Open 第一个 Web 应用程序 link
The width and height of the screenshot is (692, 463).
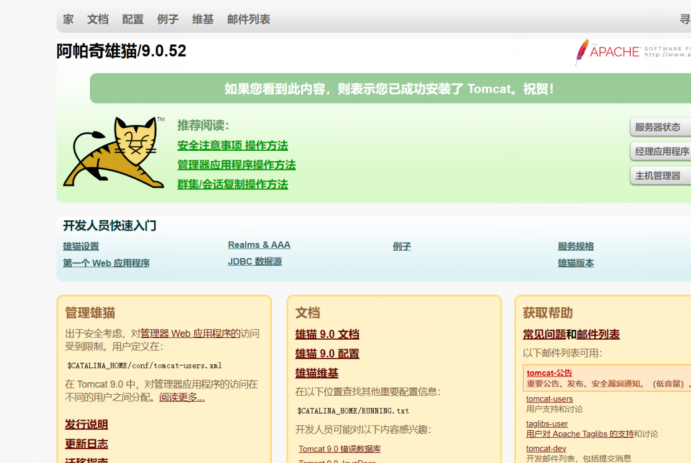pyautogui.click(x=106, y=263)
